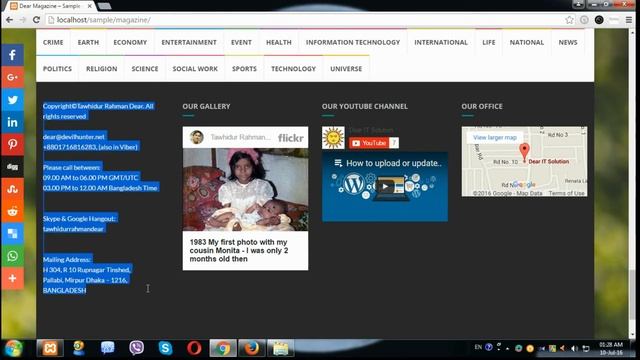Viewport: 640px width, 360px height.
Task: Click the sun channel avatar
Action: [333, 138]
